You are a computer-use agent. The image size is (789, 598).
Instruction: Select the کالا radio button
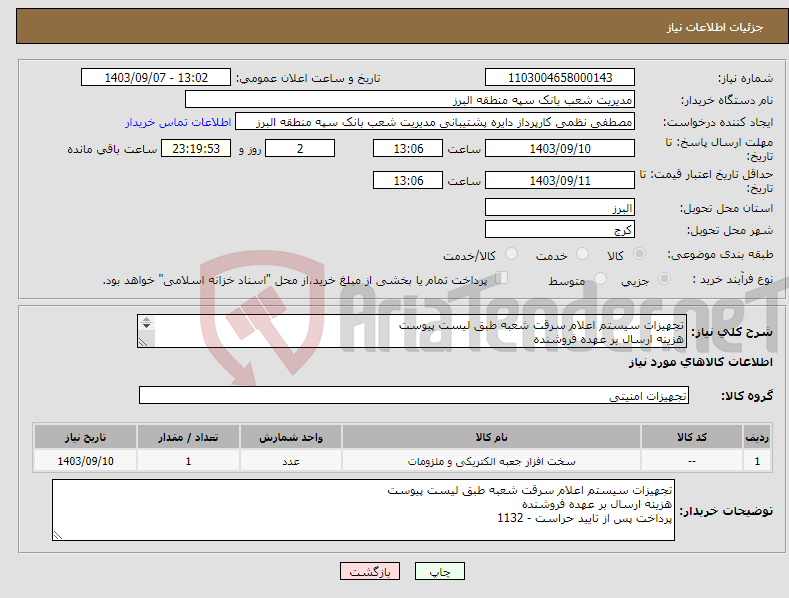coord(639,254)
